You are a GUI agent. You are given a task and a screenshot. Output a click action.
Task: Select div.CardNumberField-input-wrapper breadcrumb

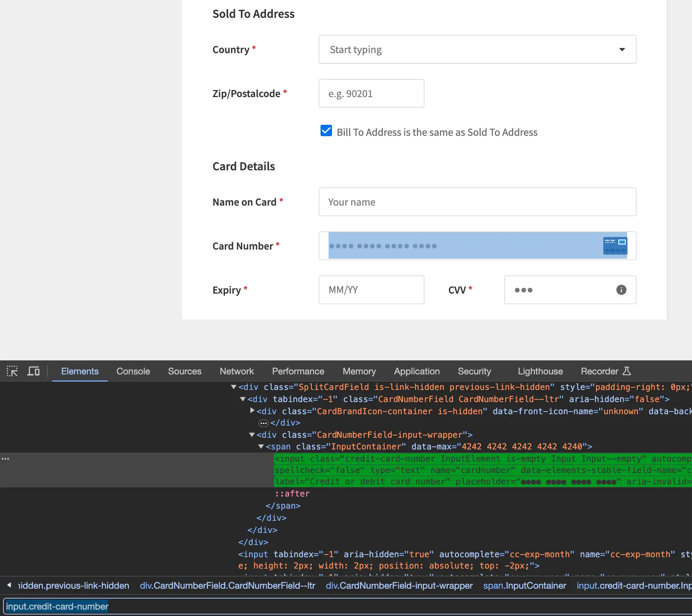coord(399,586)
